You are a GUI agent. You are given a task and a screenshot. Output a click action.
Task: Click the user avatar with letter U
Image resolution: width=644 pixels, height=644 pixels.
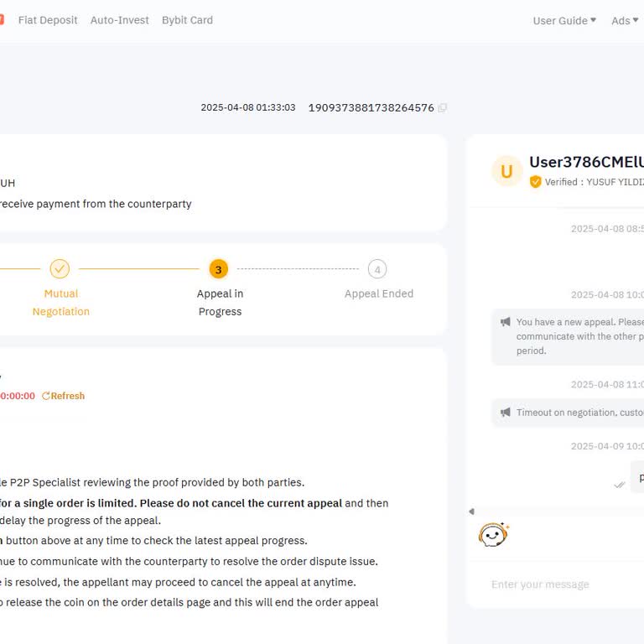506,171
